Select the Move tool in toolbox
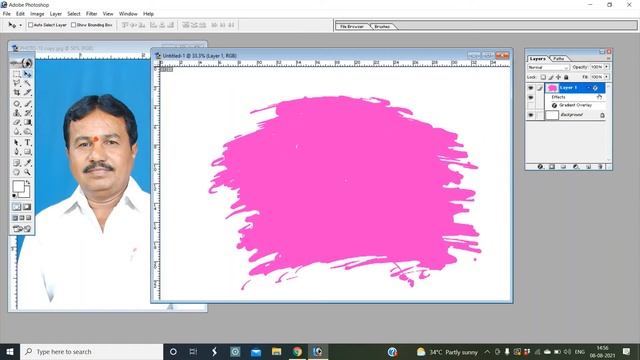The width and height of the screenshot is (640, 360). 27,74
